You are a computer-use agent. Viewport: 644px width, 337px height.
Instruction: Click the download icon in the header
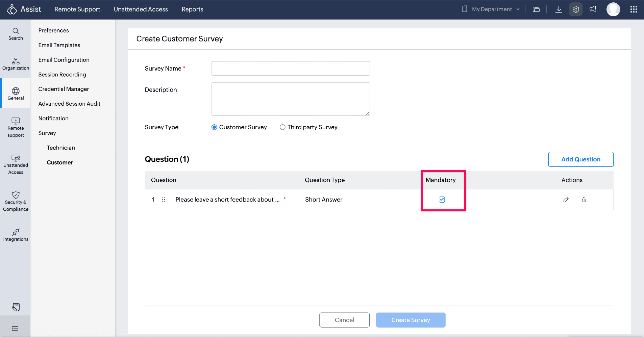559,9
